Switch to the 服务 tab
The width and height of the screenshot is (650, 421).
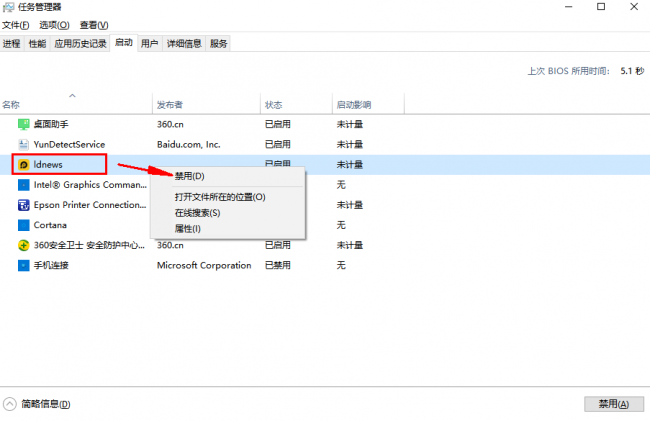point(218,44)
